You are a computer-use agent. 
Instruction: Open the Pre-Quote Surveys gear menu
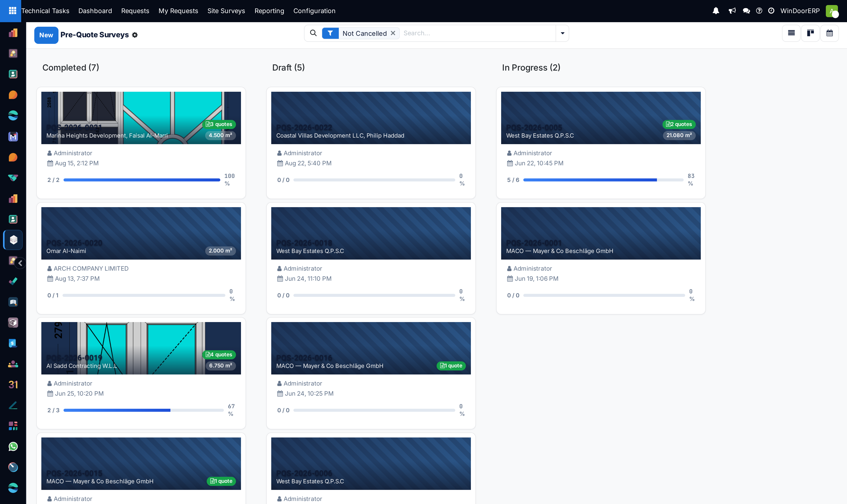click(x=135, y=35)
